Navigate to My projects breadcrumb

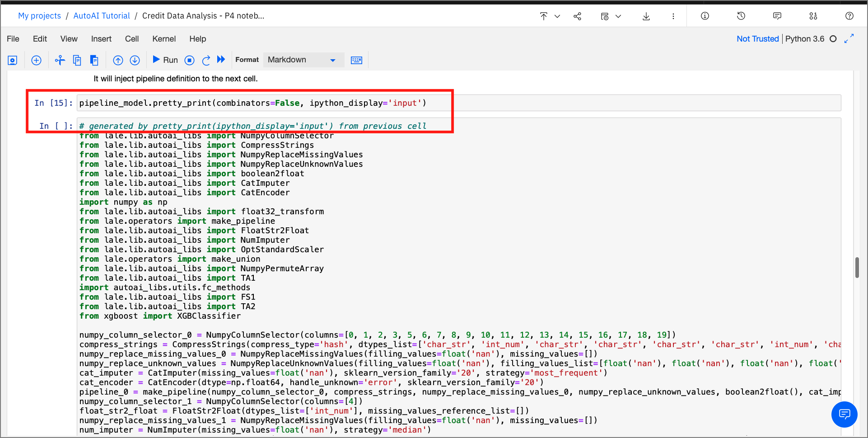coord(39,15)
